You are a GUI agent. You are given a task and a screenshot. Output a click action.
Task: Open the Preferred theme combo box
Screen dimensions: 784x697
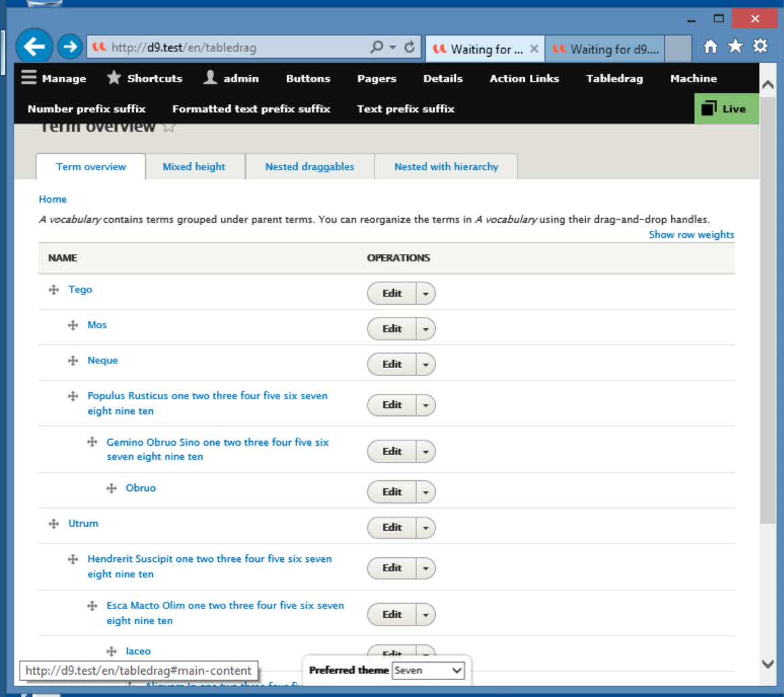coord(428,670)
